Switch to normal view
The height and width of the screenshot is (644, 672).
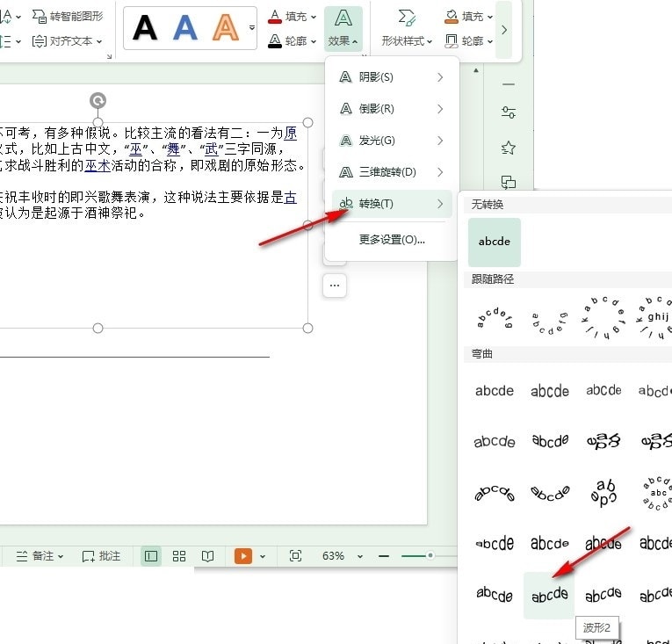pyautogui.click(x=151, y=556)
